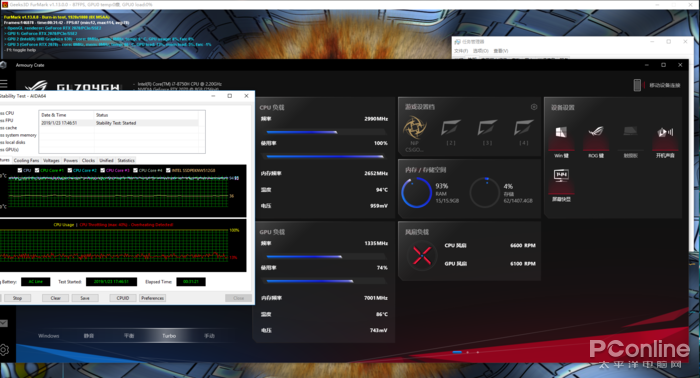The image size is (700, 378).
Task: Click the GPU temperature 86°C value
Action: [x=382, y=314]
